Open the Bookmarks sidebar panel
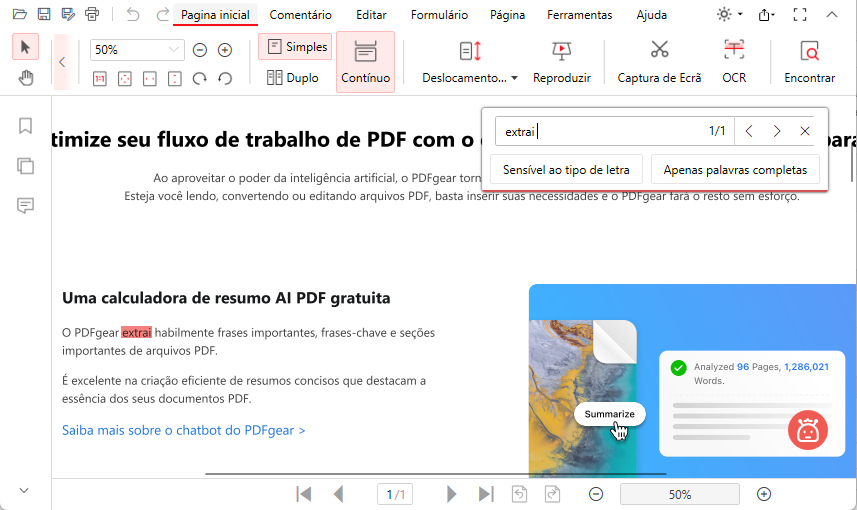Screen dimensions: 857x510 click(x=25, y=126)
